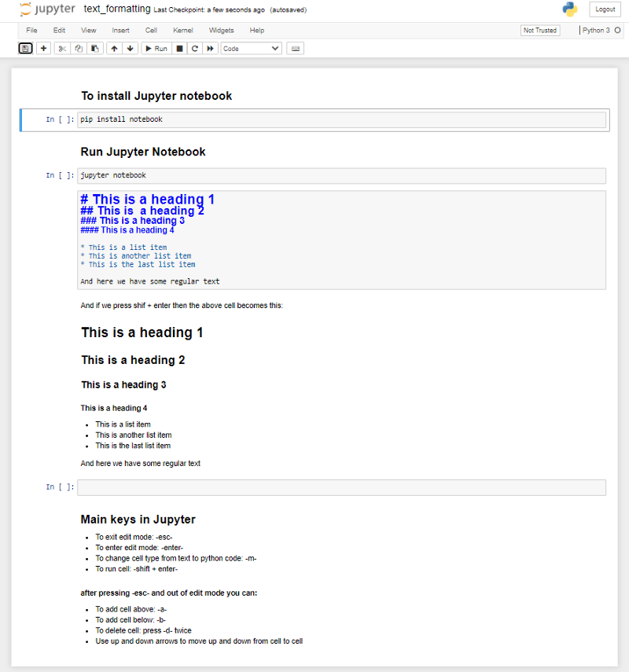
Task: Move selected cell up arrow
Action: [114, 49]
